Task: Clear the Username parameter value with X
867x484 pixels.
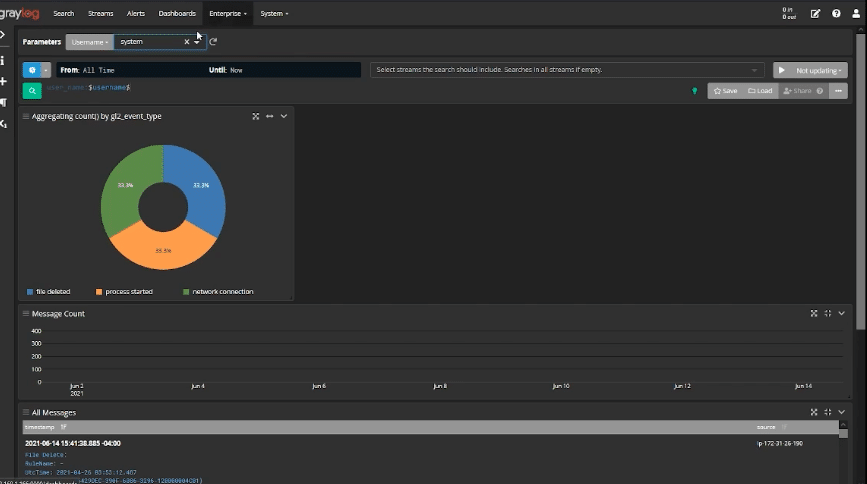Action: click(186, 42)
